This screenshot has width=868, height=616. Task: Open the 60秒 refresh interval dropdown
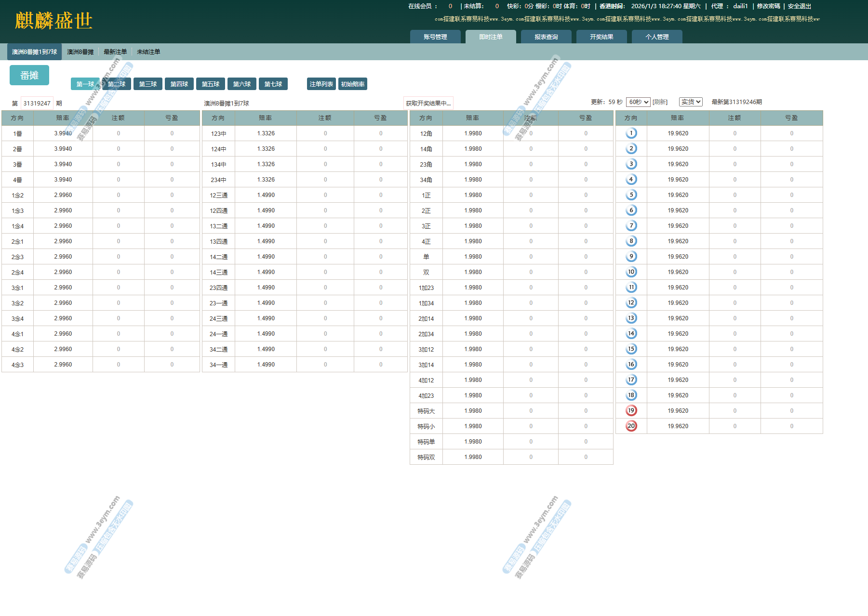638,102
